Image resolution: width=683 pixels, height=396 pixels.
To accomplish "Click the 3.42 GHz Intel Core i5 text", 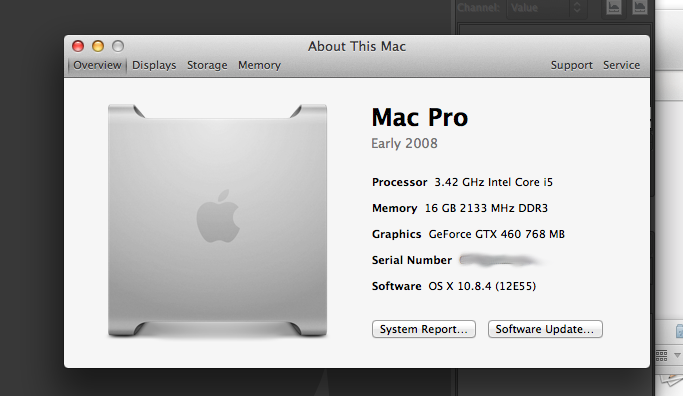I will 494,182.
